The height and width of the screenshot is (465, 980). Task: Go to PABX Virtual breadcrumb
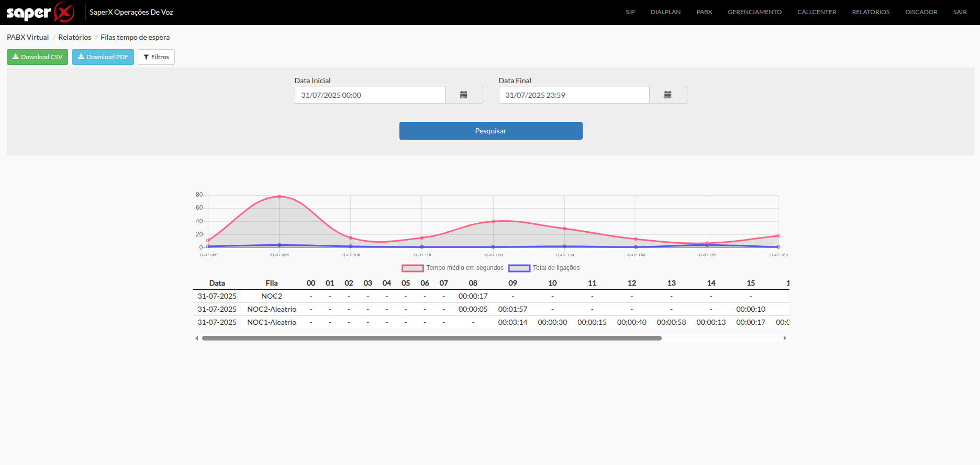[28, 37]
